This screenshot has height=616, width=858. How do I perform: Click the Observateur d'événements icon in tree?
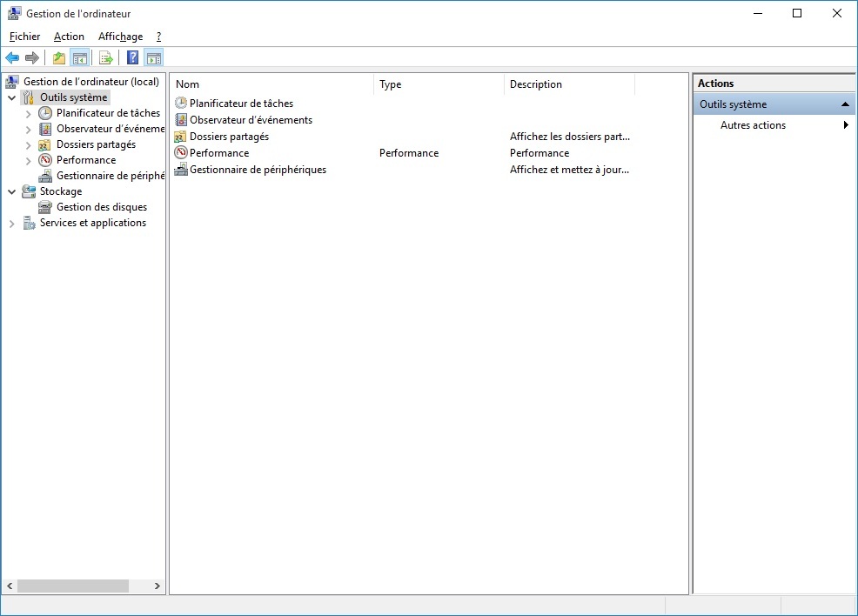pyautogui.click(x=45, y=129)
